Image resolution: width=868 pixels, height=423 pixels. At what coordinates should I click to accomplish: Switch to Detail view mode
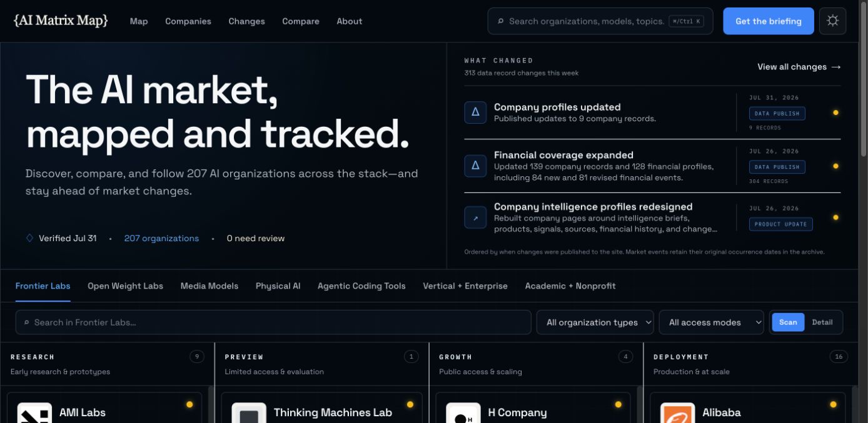point(822,322)
